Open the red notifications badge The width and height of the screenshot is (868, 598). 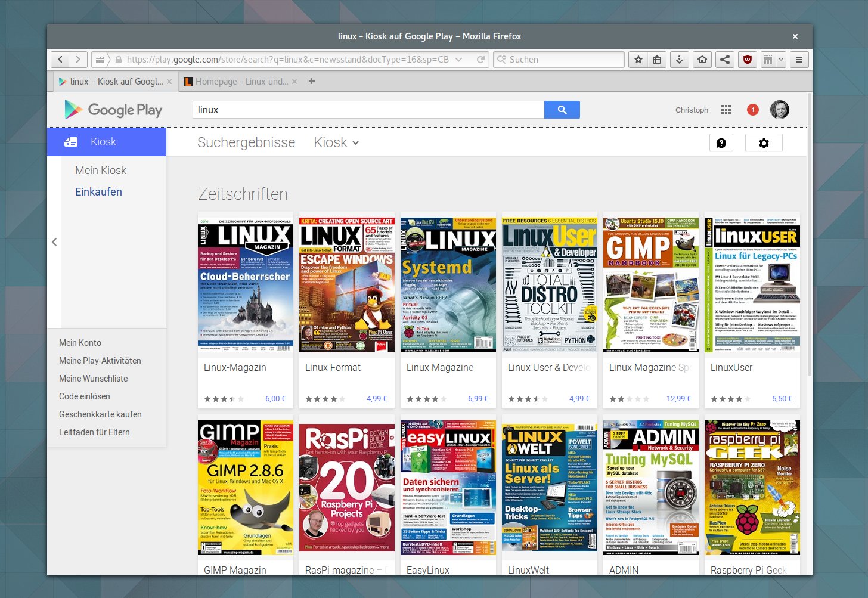(x=753, y=110)
